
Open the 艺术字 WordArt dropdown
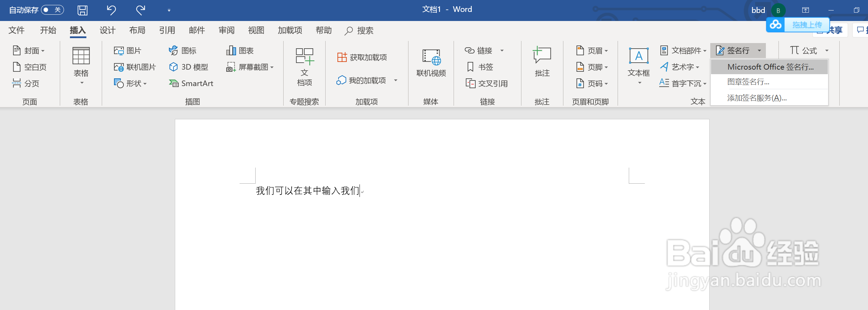click(x=679, y=67)
